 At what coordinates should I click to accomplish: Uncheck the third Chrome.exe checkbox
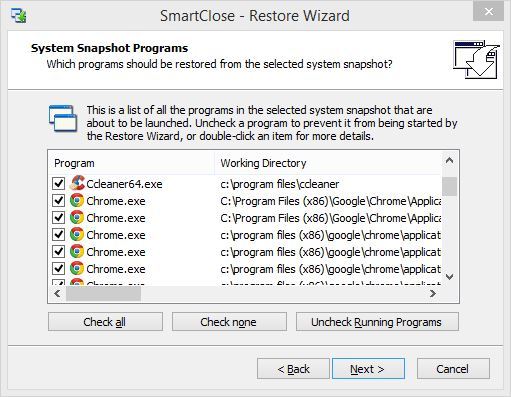[59, 234]
